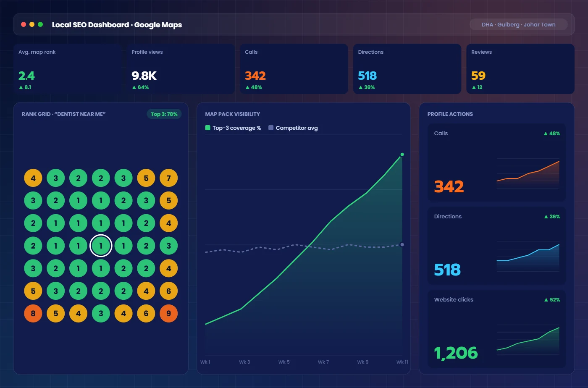Click the Top-3 coverage % legend text
The image size is (588, 388).
coord(236,128)
